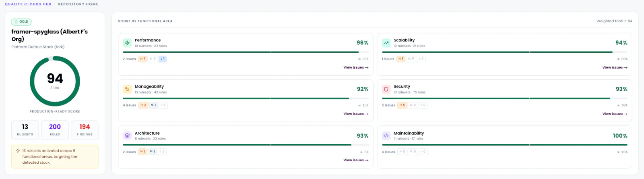Screen dimensions: 644x179
Task: Click 'Score by Functional Area' heading
Action: (x=145, y=21)
